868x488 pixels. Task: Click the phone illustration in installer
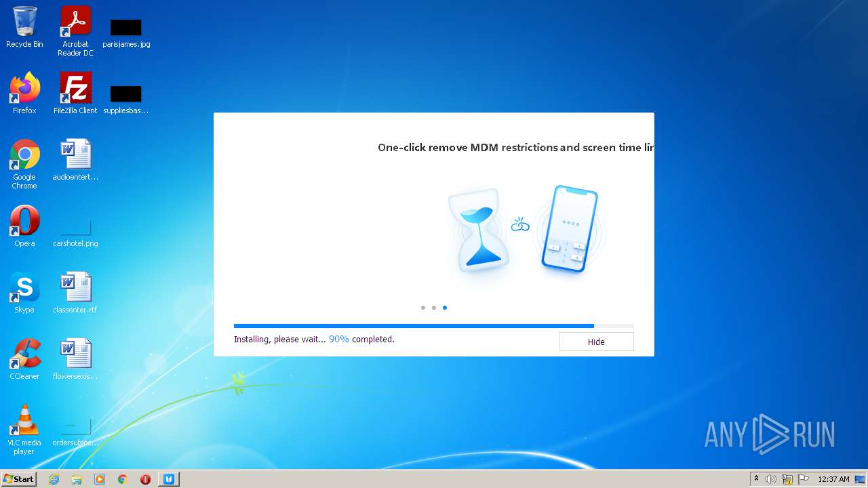pos(570,229)
